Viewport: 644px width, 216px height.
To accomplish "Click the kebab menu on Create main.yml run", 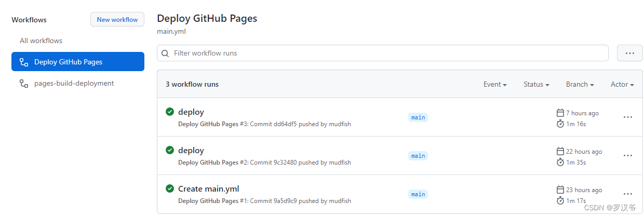I will pos(627,194).
